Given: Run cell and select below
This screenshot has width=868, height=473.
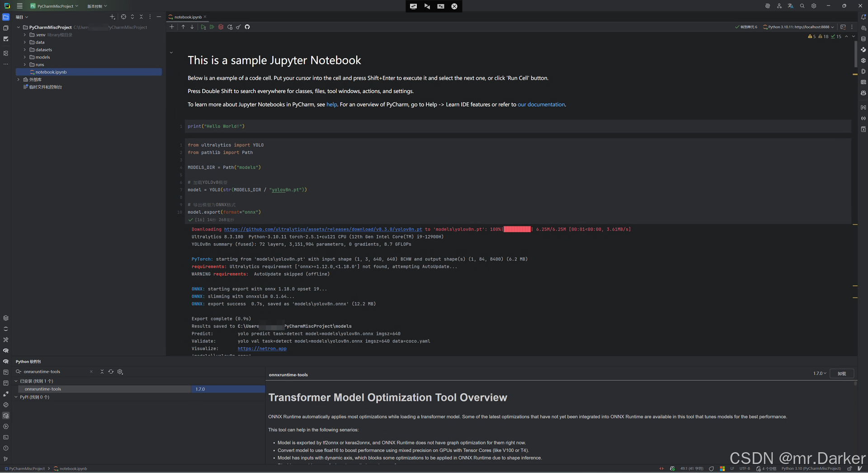Looking at the screenshot, I should click(x=203, y=27).
